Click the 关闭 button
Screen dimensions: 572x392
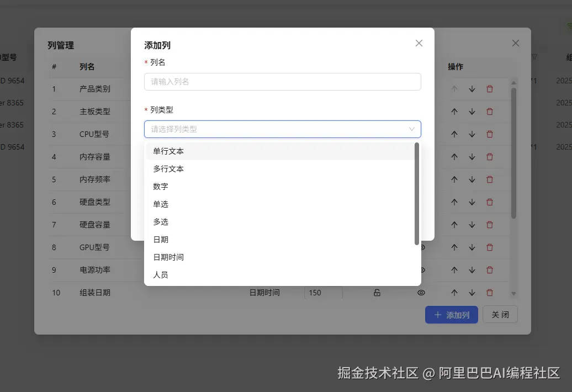(x=500, y=314)
